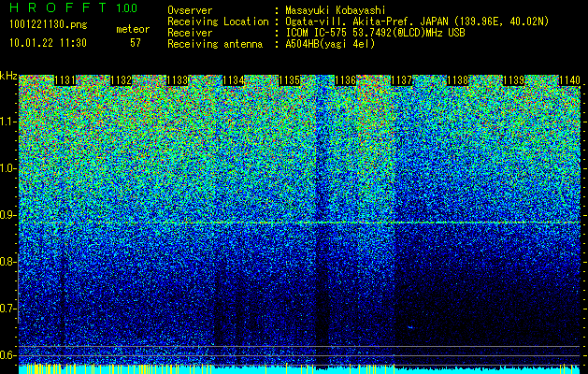Click the 1139 time marker
The image size is (588, 374).
coord(514,80)
